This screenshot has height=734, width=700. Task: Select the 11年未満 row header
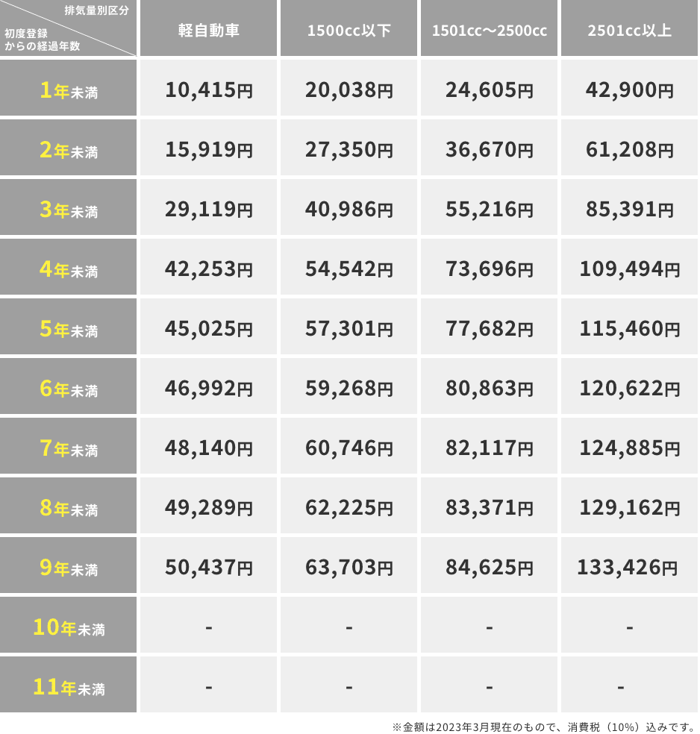[x=69, y=688]
